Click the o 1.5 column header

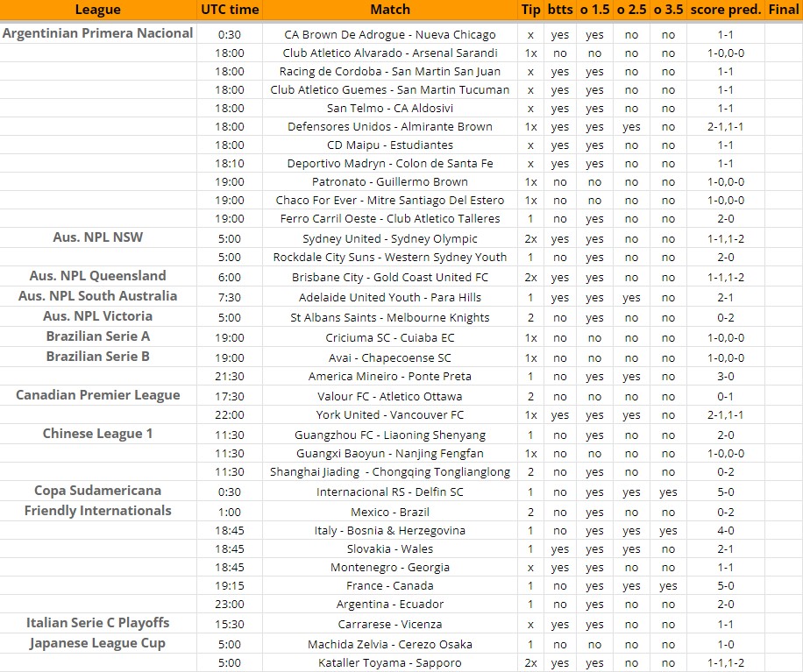[594, 10]
